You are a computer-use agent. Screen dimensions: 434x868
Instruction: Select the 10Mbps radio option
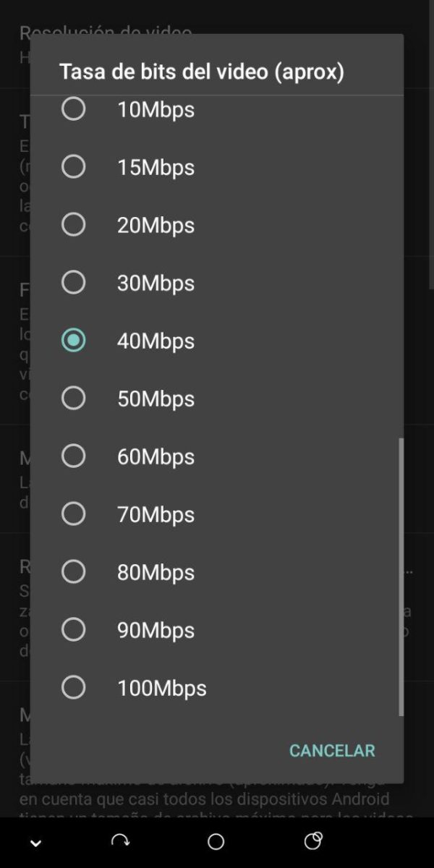[x=217, y=109]
